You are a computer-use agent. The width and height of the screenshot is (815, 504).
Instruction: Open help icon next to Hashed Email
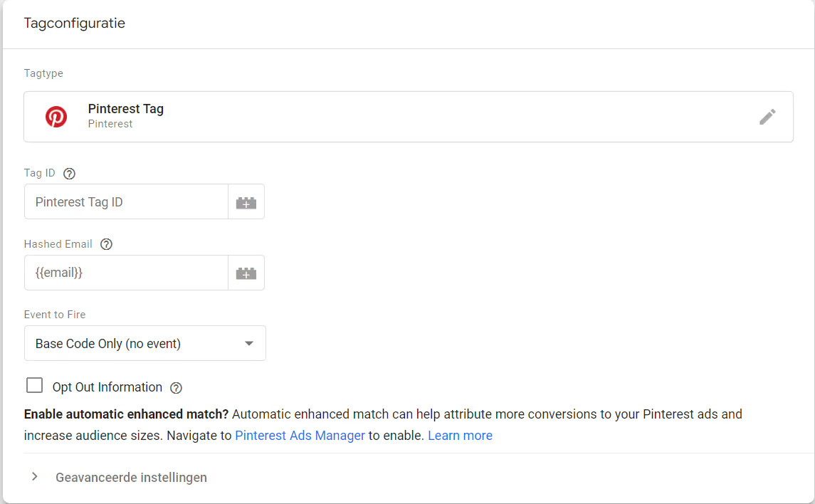coord(107,244)
